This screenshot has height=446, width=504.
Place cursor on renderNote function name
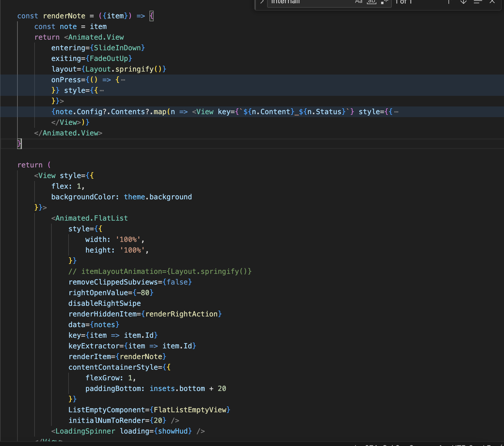click(x=64, y=16)
